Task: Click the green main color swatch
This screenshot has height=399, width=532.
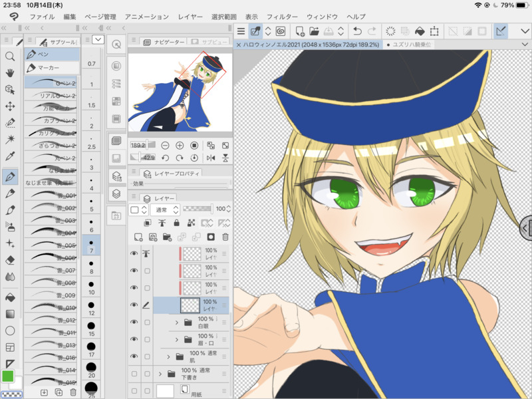Action: click(7, 376)
